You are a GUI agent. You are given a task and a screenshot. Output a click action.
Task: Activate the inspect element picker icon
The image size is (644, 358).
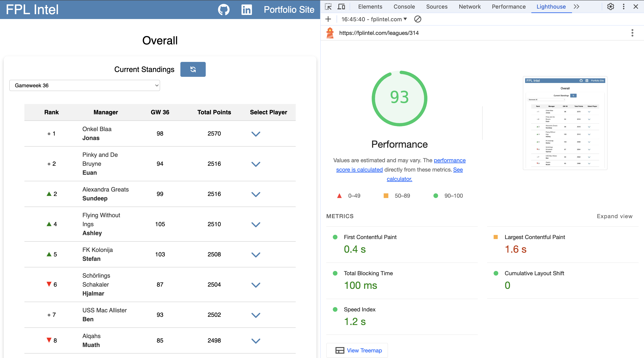click(328, 7)
